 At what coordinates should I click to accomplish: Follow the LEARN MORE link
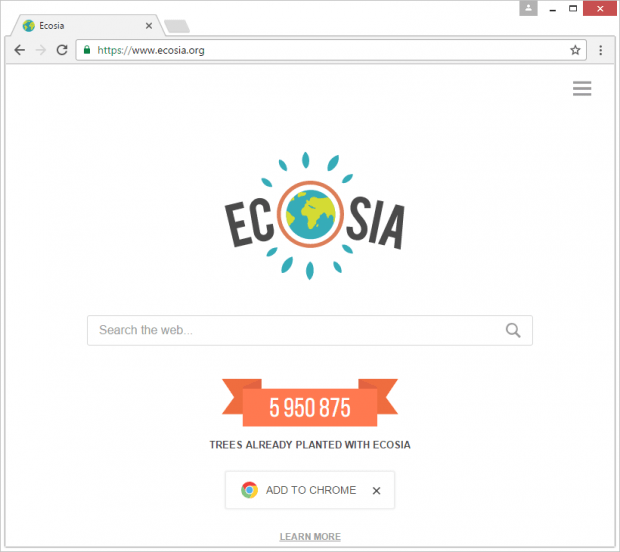tap(310, 537)
